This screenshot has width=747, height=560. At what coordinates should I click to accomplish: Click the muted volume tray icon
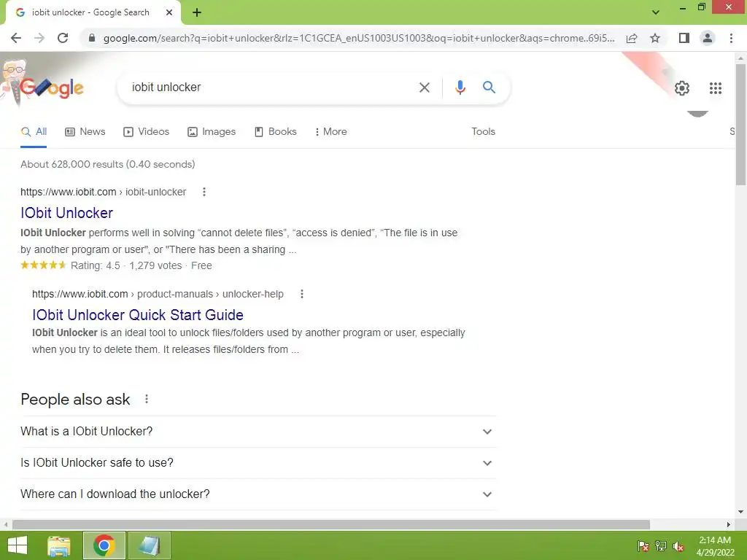[x=678, y=546]
